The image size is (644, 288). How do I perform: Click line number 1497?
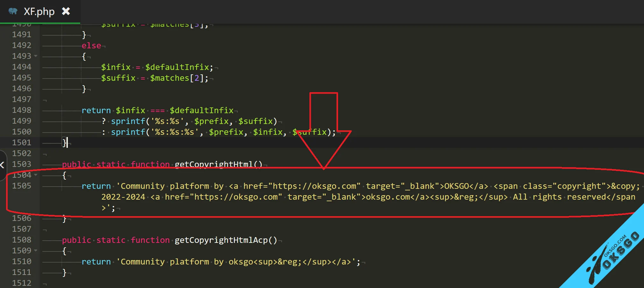coord(22,99)
